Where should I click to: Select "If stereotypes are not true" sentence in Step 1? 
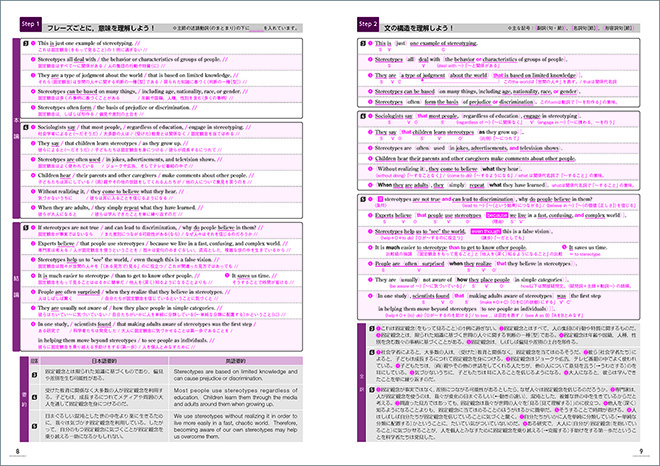pyautogui.click(x=150, y=228)
